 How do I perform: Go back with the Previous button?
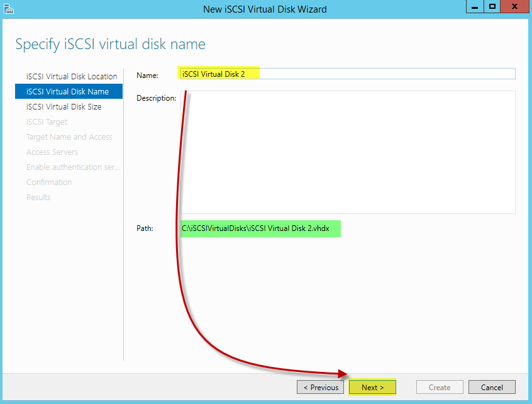point(320,388)
